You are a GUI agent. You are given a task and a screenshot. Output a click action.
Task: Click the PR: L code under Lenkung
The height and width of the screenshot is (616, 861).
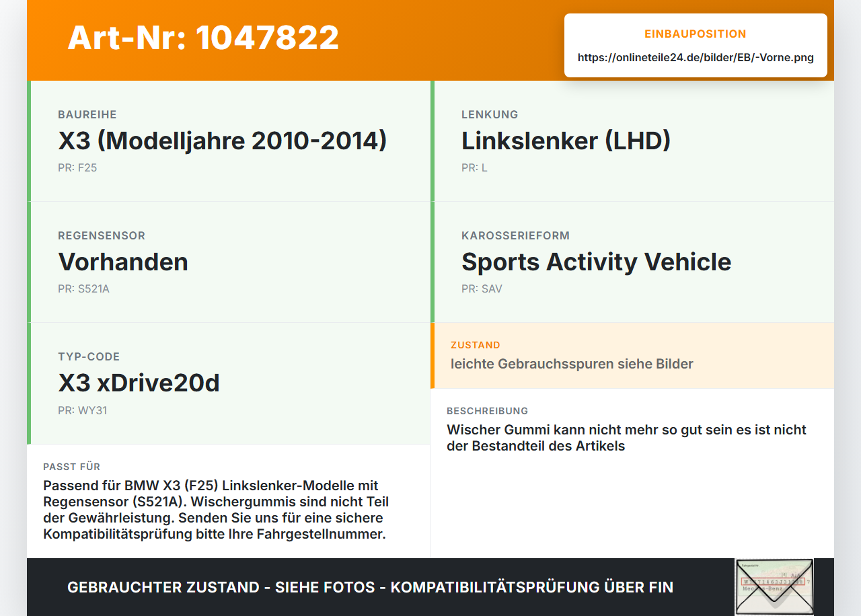pyautogui.click(x=474, y=168)
